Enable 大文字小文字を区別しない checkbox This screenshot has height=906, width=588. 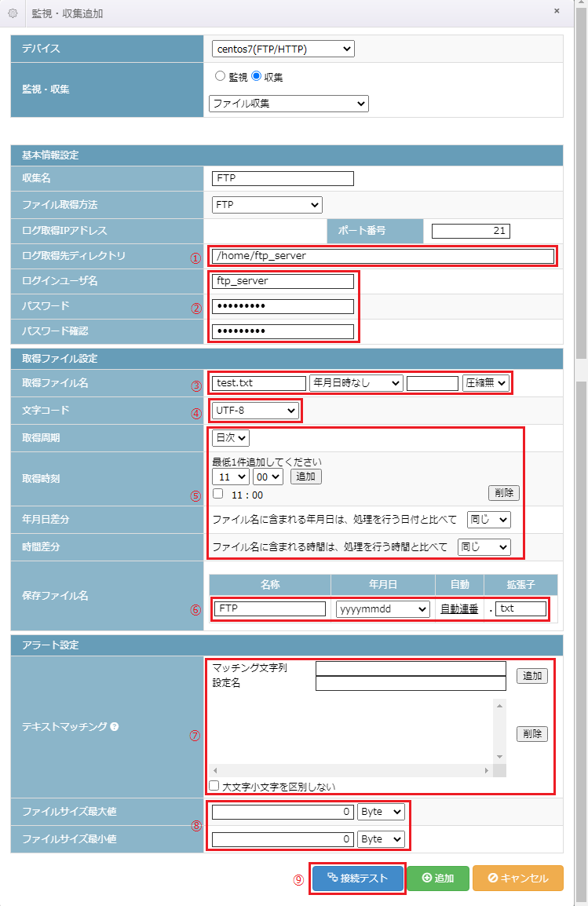[x=214, y=786]
